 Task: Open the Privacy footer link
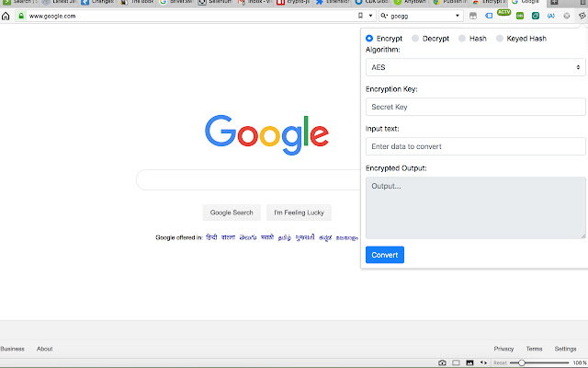(x=503, y=349)
